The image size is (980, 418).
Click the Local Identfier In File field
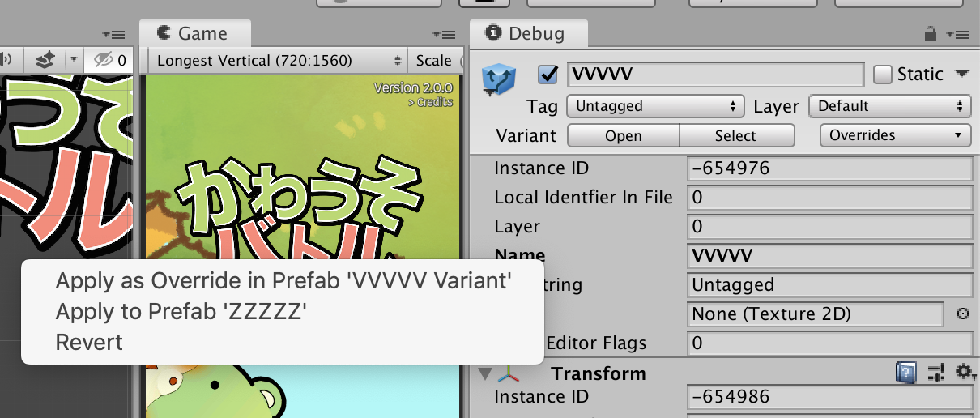pos(829,198)
